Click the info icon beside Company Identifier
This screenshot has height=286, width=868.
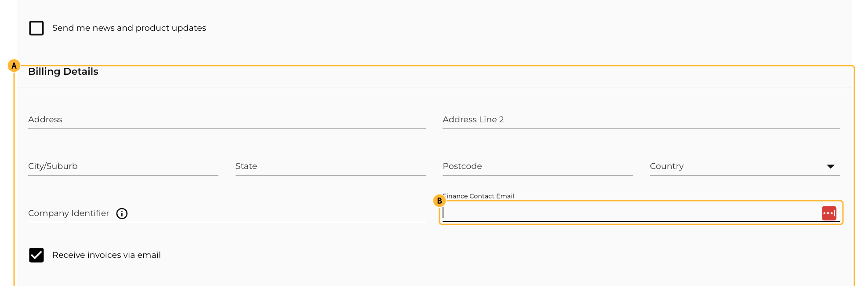122,213
